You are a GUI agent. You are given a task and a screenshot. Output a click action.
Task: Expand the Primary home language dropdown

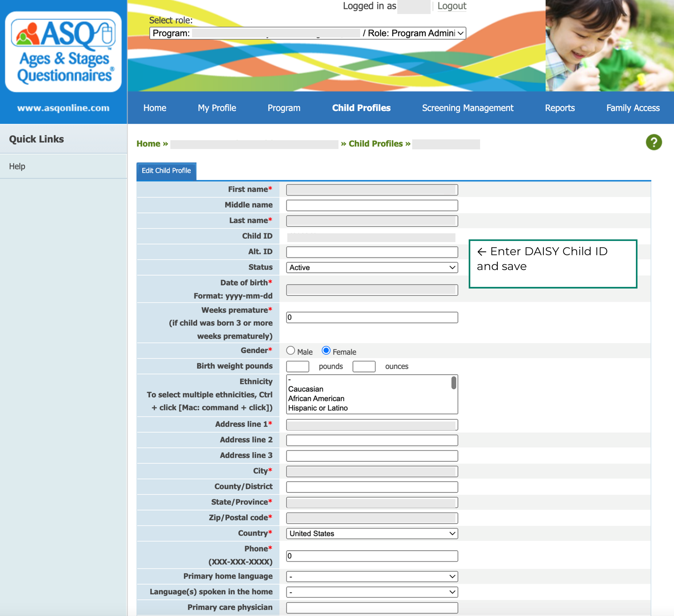[372, 576]
